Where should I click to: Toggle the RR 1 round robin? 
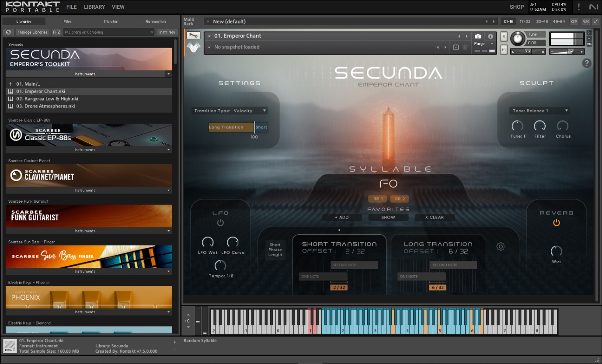(378, 199)
